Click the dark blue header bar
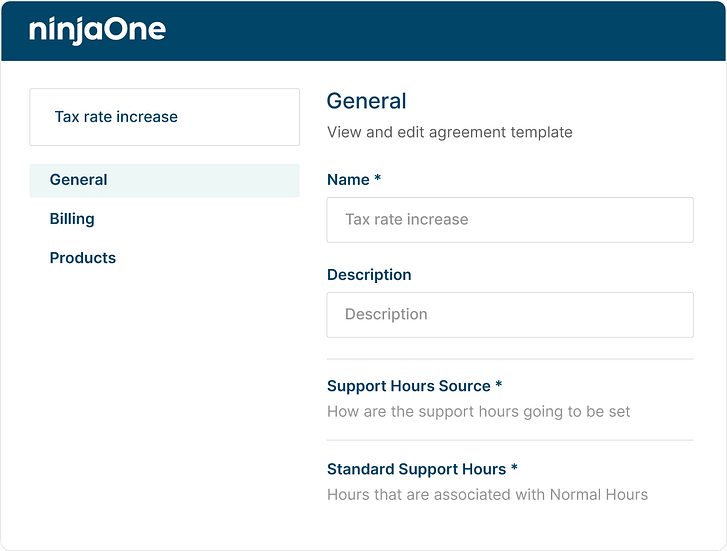The height and width of the screenshot is (551, 727). click(x=364, y=31)
